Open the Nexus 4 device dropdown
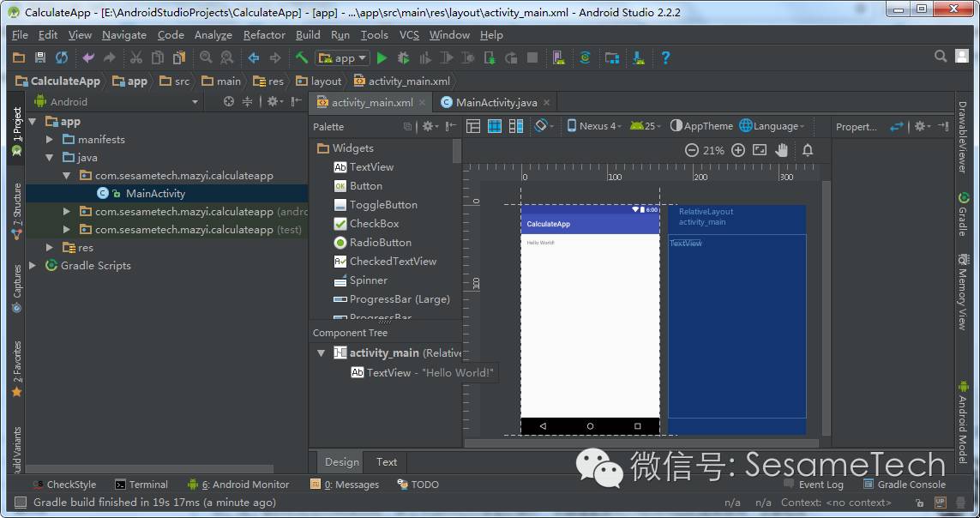Image resolution: width=980 pixels, height=518 pixels. (x=594, y=126)
